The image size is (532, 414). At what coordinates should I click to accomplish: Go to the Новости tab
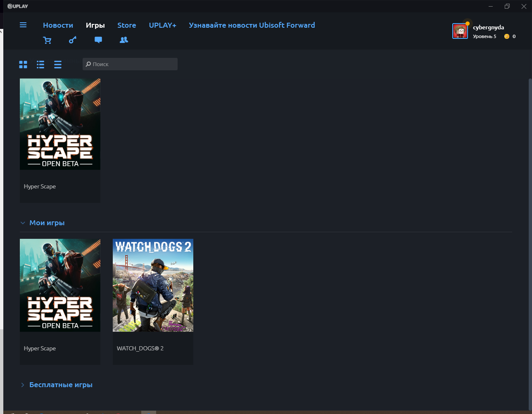click(58, 25)
